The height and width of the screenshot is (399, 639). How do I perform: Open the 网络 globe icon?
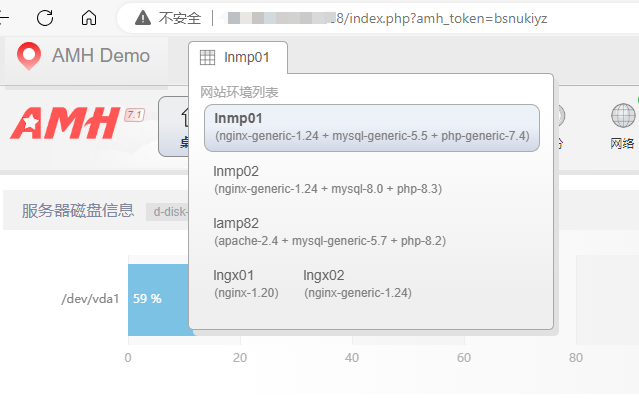click(x=623, y=116)
